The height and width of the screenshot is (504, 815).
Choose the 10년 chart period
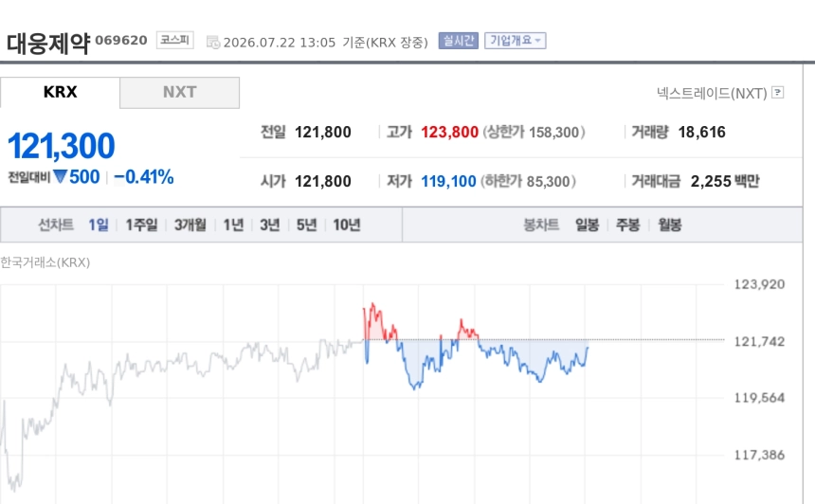click(x=347, y=225)
